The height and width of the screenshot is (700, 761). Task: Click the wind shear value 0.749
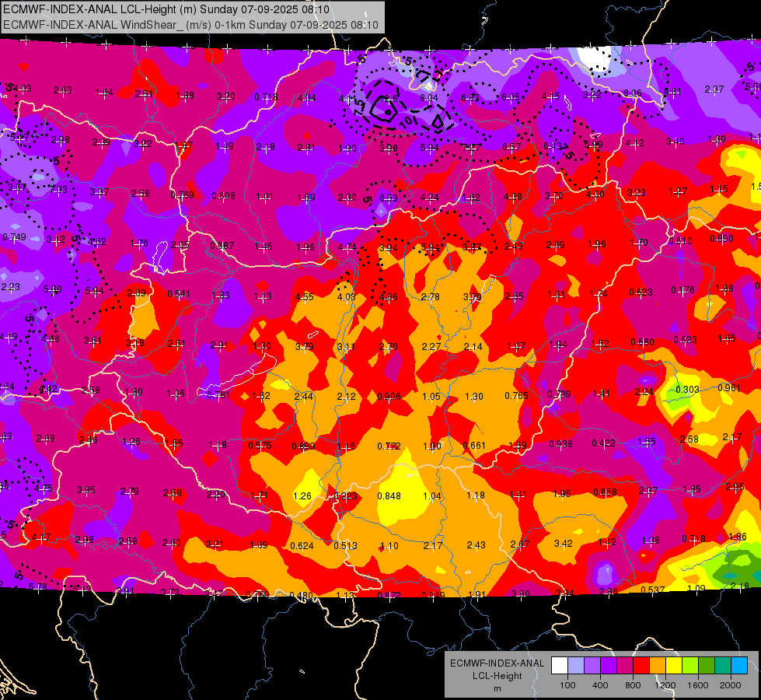[x=15, y=237]
